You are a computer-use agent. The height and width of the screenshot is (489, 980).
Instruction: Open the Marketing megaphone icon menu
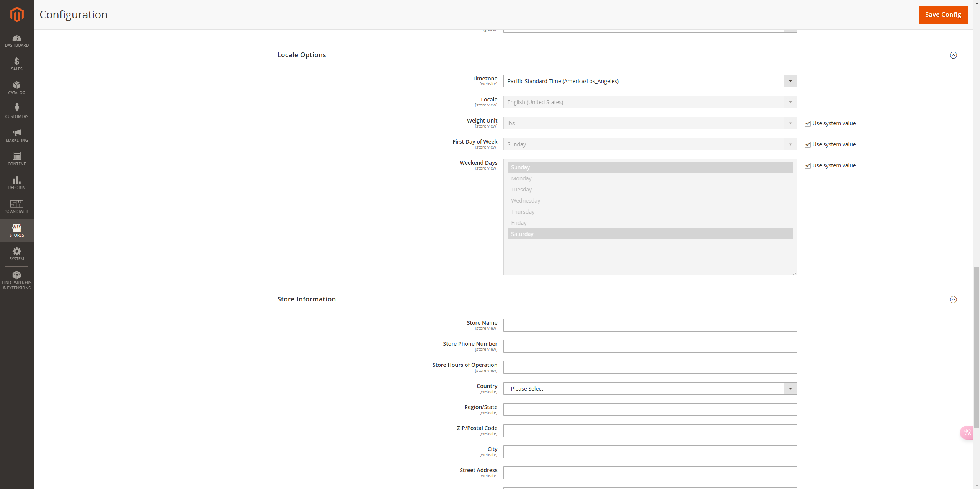[x=17, y=135]
